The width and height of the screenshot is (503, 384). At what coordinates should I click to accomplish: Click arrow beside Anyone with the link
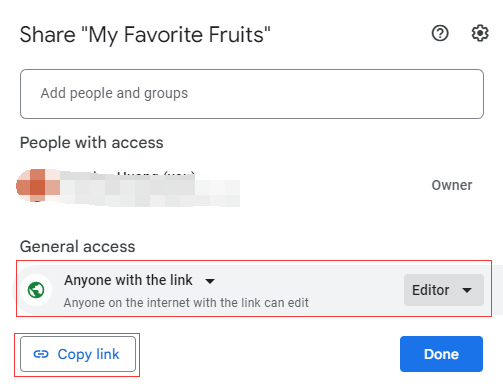(210, 281)
